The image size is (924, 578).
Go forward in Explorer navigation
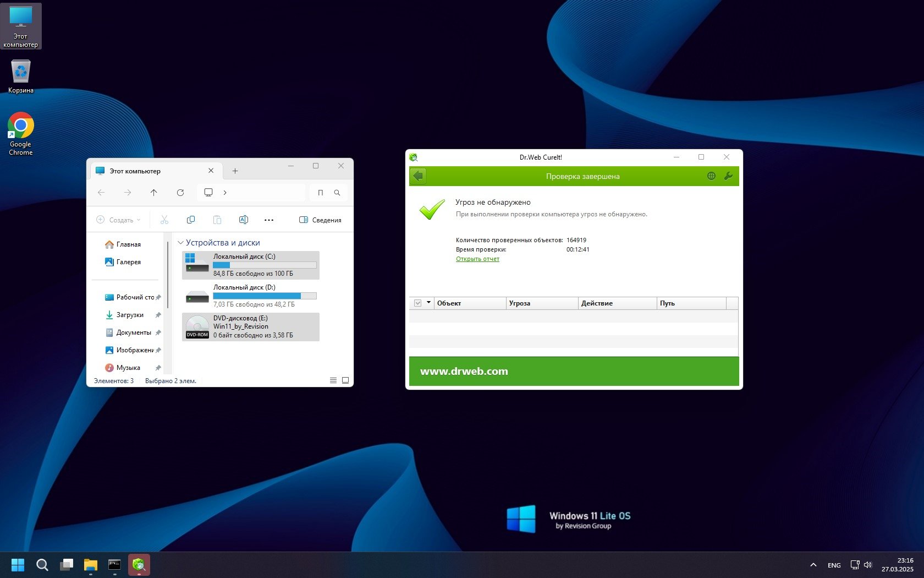tap(128, 193)
